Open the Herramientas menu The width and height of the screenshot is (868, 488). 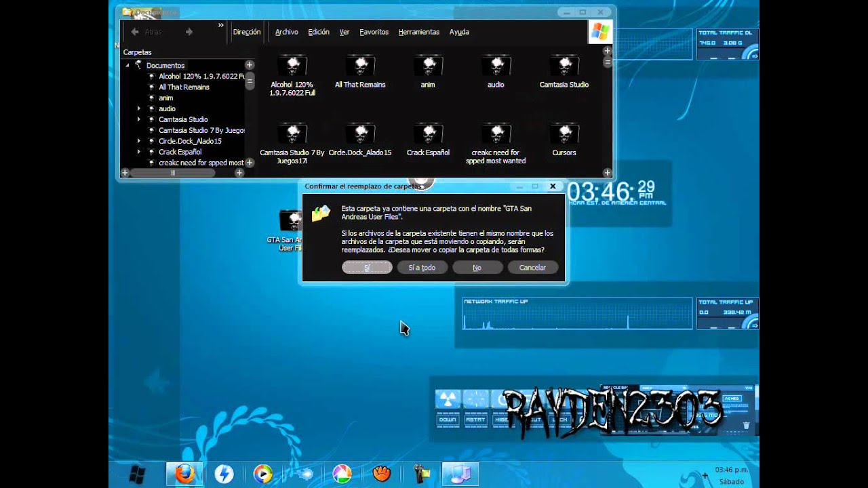point(418,32)
